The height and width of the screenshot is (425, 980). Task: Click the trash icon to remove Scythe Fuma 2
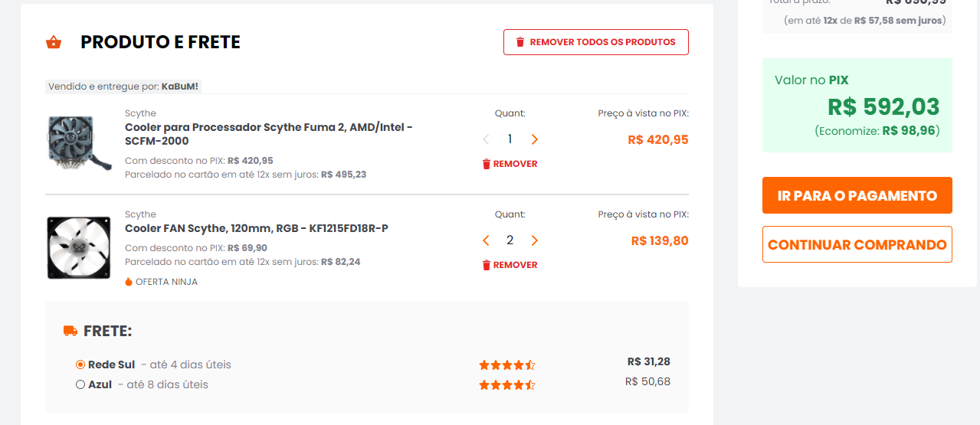(x=486, y=164)
